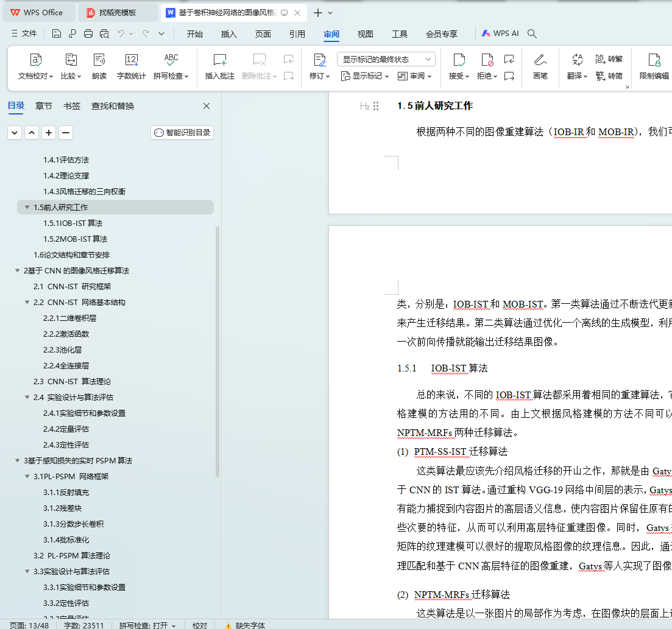
Task: Switch to the 视图 ribbon tab
Action: point(365,34)
